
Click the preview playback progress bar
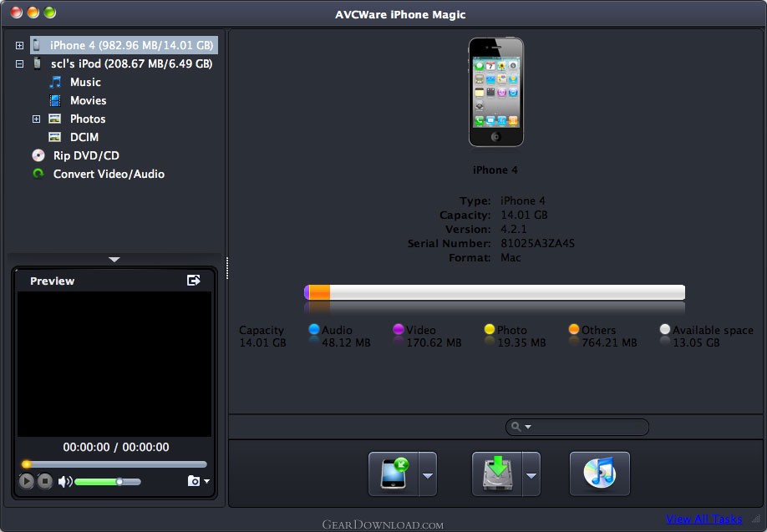tap(114, 464)
